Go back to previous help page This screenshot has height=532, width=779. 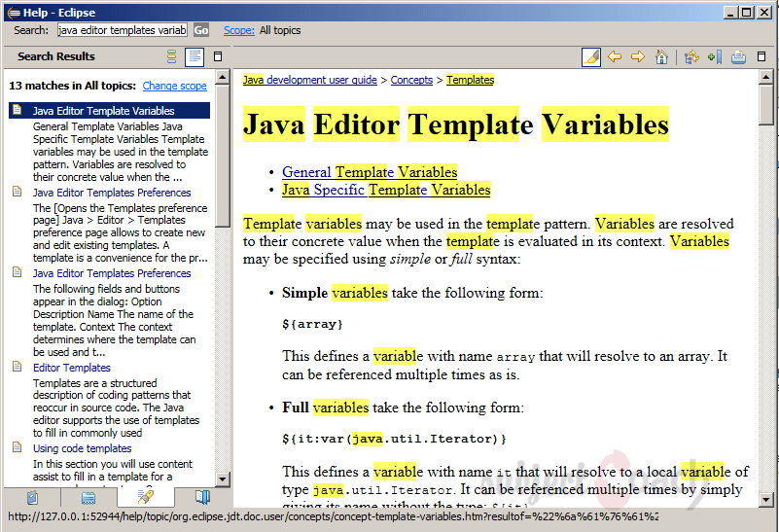(615, 57)
